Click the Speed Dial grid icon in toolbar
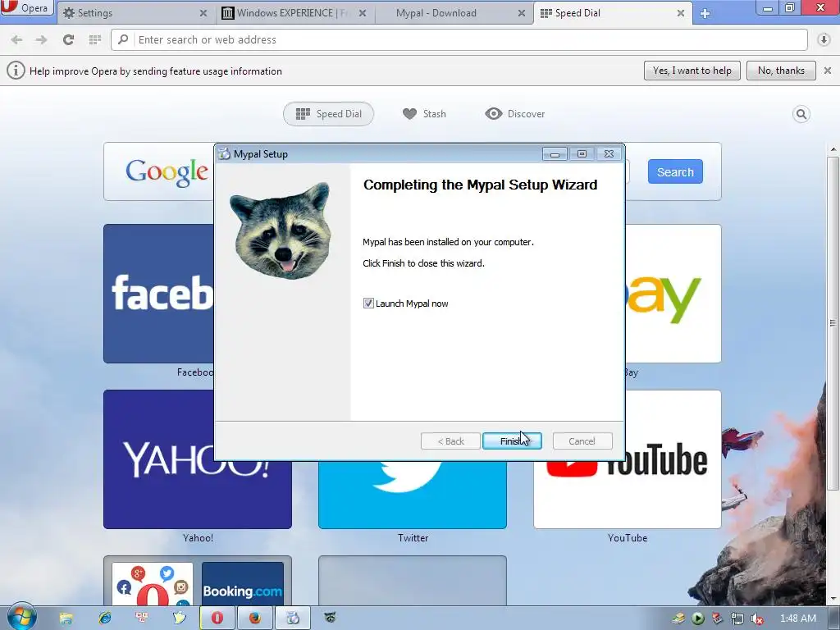This screenshot has width=840, height=630. click(95, 39)
